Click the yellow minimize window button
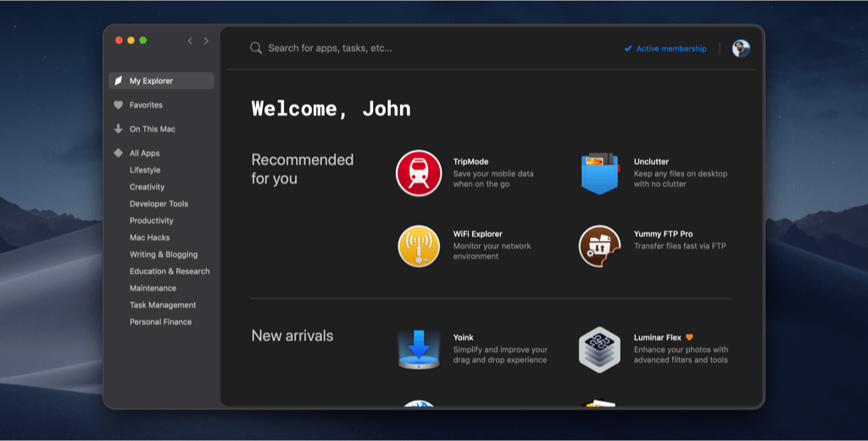Screen dimensions: 868x441 click(x=131, y=41)
